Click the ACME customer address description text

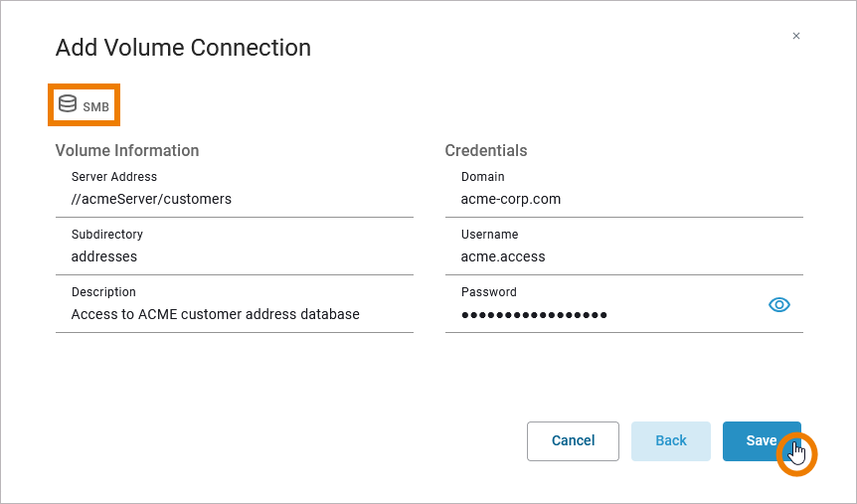(215, 314)
